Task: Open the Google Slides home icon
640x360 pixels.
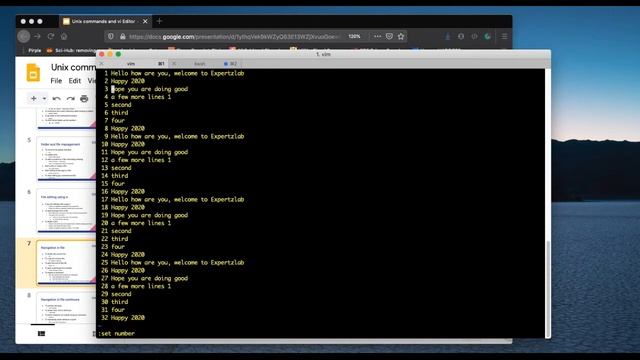Action: tap(33, 73)
